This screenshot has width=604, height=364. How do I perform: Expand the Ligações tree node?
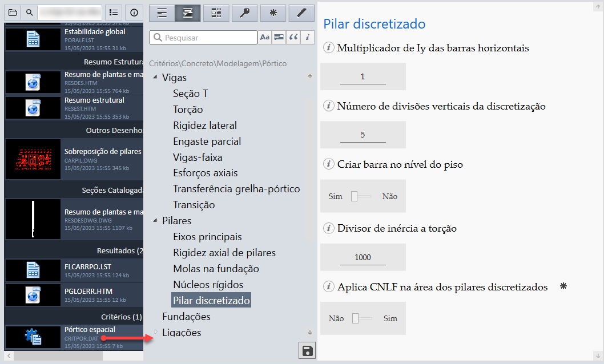155,331
